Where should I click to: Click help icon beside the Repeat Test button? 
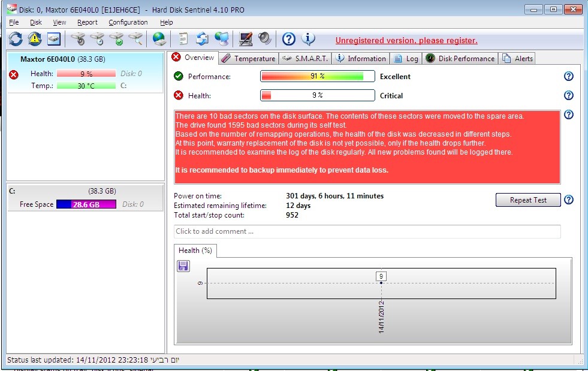click(x=569, y=200)
